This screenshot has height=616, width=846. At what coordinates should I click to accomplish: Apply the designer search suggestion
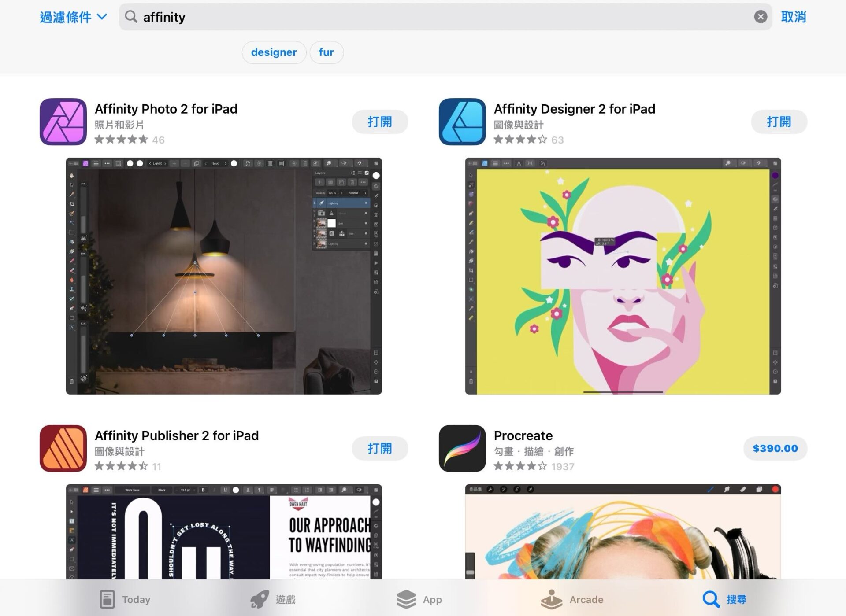(x=274, y=52)
